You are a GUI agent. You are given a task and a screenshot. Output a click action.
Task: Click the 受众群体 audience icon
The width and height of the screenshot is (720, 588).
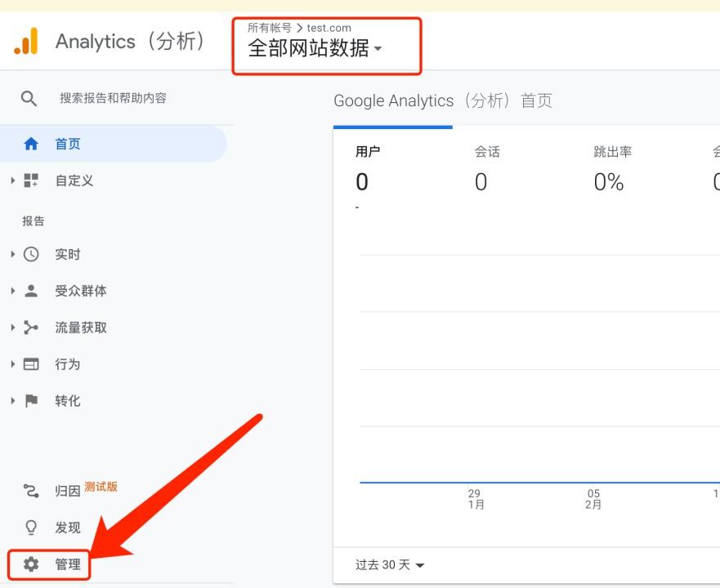31,291
